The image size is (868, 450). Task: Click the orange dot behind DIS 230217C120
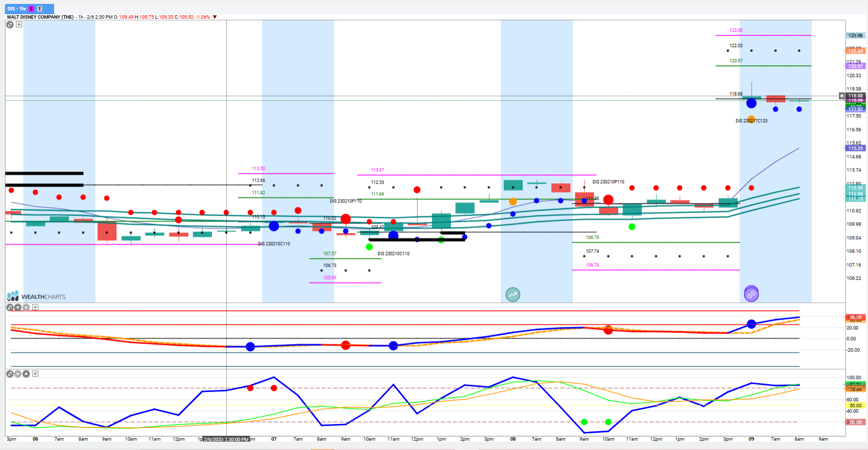pos(751,119)
